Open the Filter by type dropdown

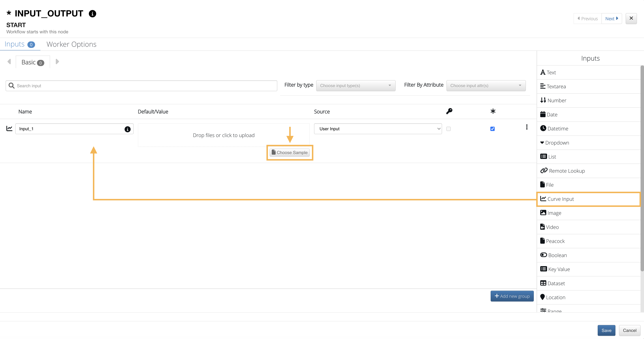click(x=355, y=86)
